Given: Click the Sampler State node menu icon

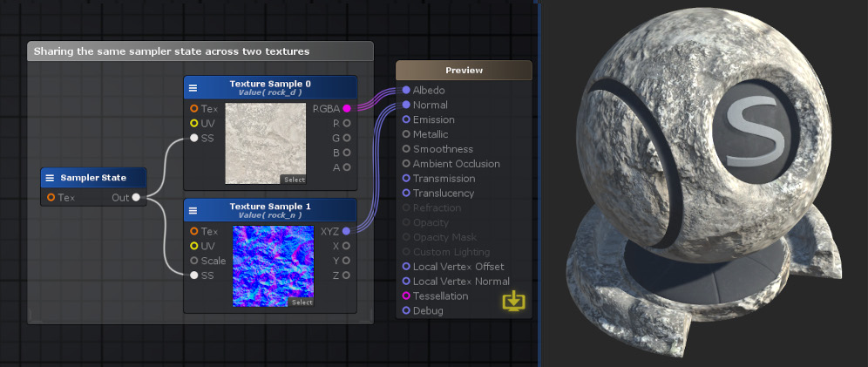Looking at the screenshot, I should coord(51,178).
